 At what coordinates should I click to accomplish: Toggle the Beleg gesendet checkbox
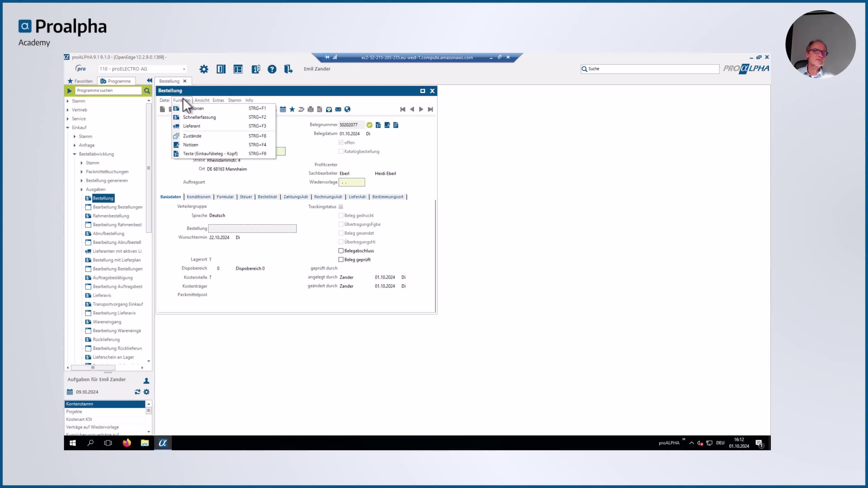click(341, 233)
